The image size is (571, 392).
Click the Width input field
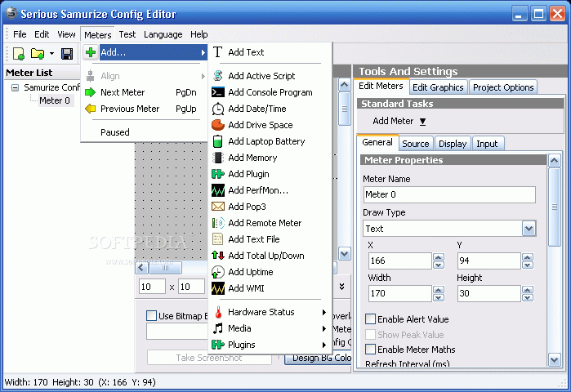point(399,293)
